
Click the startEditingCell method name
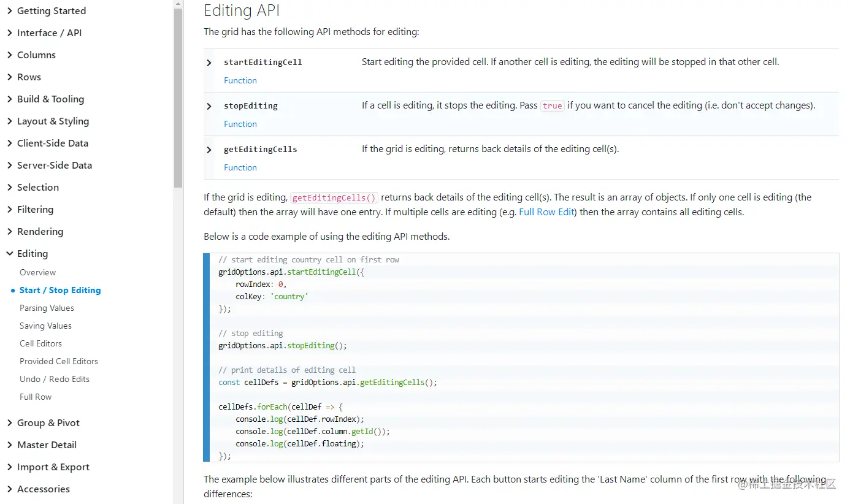(263, 63)
